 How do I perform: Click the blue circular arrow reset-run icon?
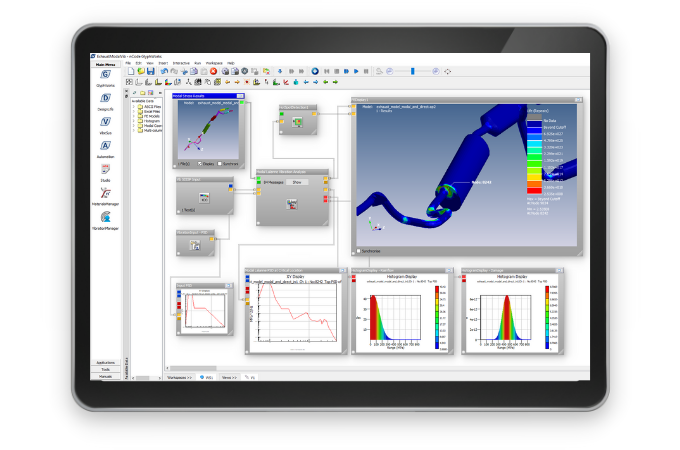(315, 71)
